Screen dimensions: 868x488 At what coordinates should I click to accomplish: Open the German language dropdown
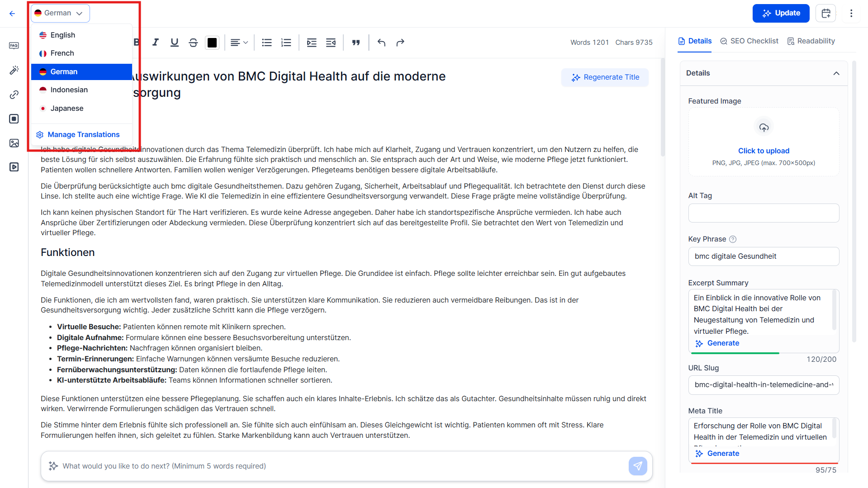(60, 13)
